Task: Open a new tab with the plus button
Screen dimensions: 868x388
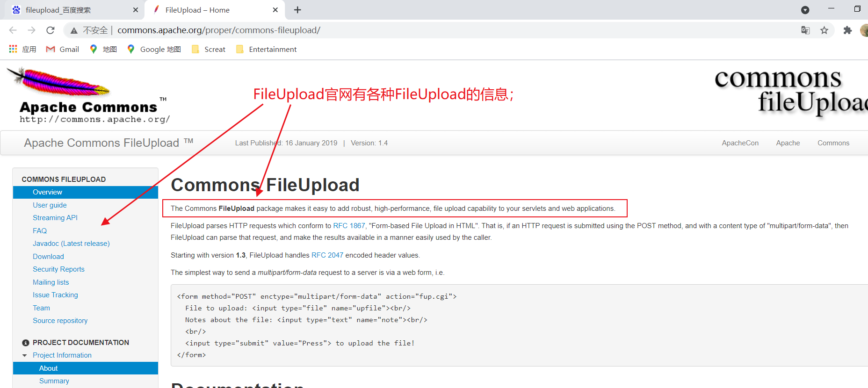Action: tap(297, 10)
